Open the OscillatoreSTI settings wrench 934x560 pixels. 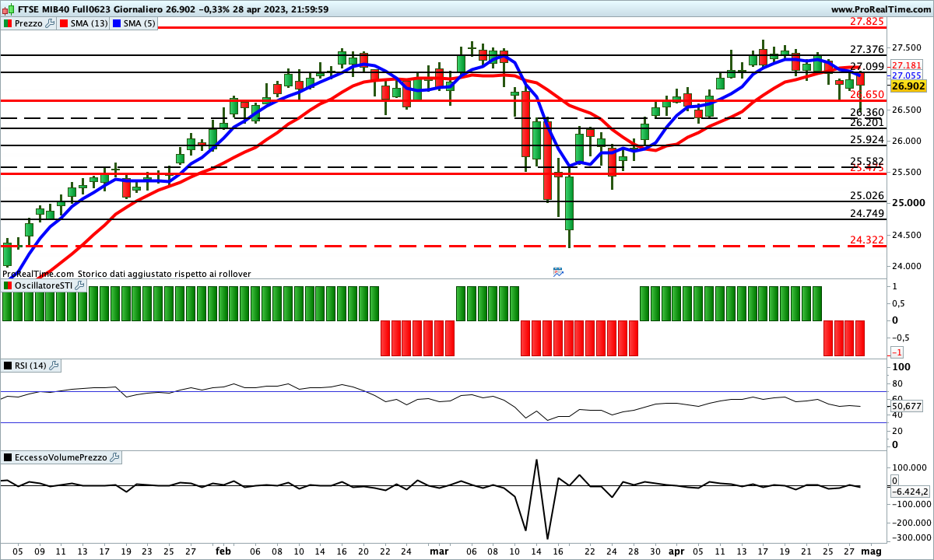click(x=78, y=286)
